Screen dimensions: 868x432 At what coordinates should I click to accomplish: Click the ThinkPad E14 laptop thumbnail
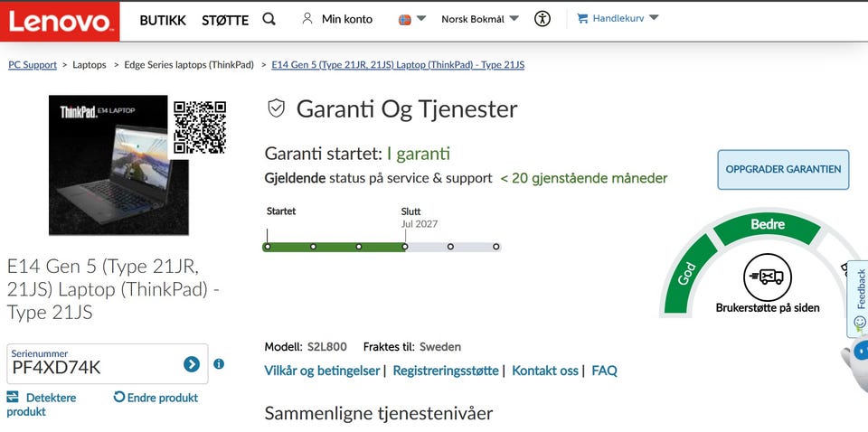[118, 164]
